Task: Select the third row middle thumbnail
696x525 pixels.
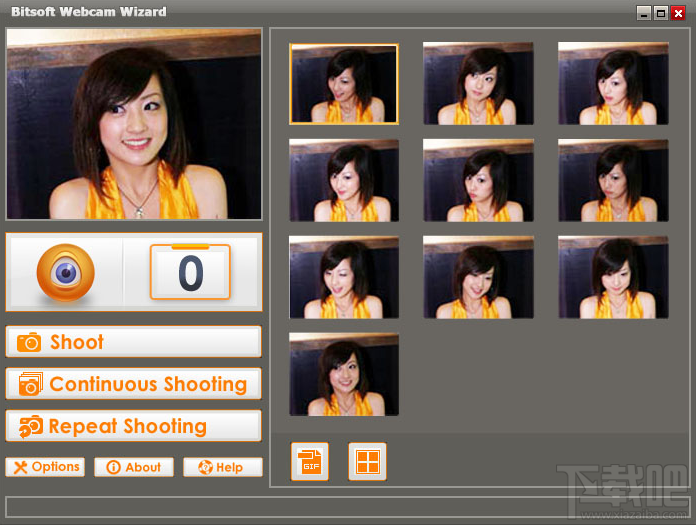Action: click(478, 277)
